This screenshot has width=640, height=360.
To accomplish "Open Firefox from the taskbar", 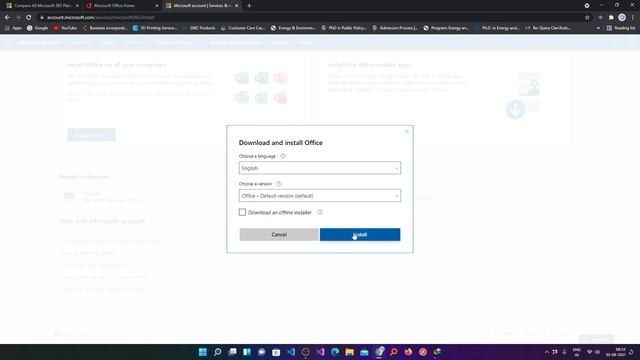I will click(x=408, y=352).
